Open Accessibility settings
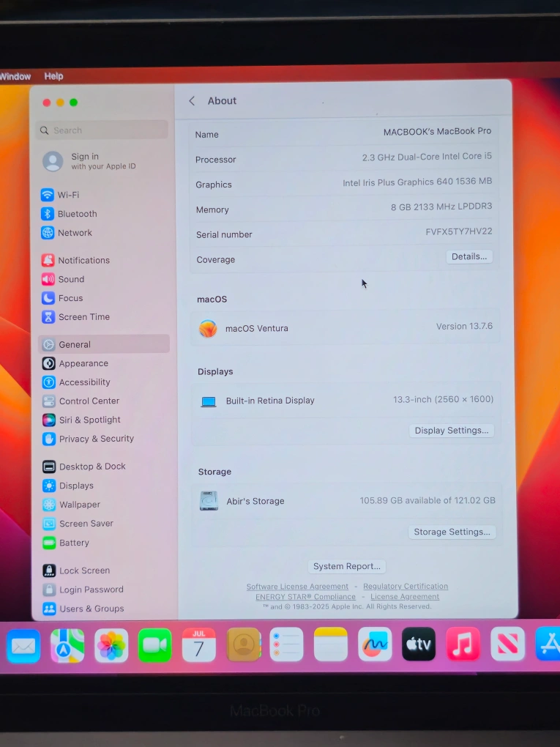The width and height of the screenshot is (560, 747). [x=76, y=382]
